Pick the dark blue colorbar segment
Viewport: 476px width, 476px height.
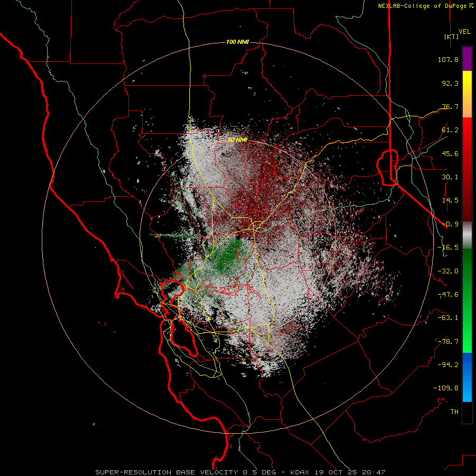[x=467, y=363]
